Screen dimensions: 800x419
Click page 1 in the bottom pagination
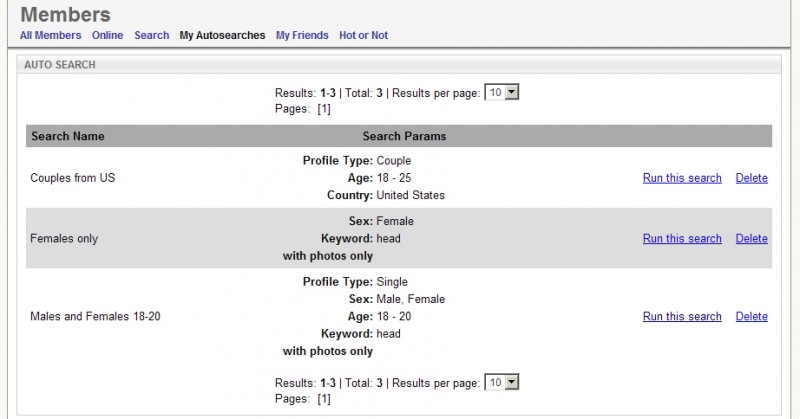[324, 399]
